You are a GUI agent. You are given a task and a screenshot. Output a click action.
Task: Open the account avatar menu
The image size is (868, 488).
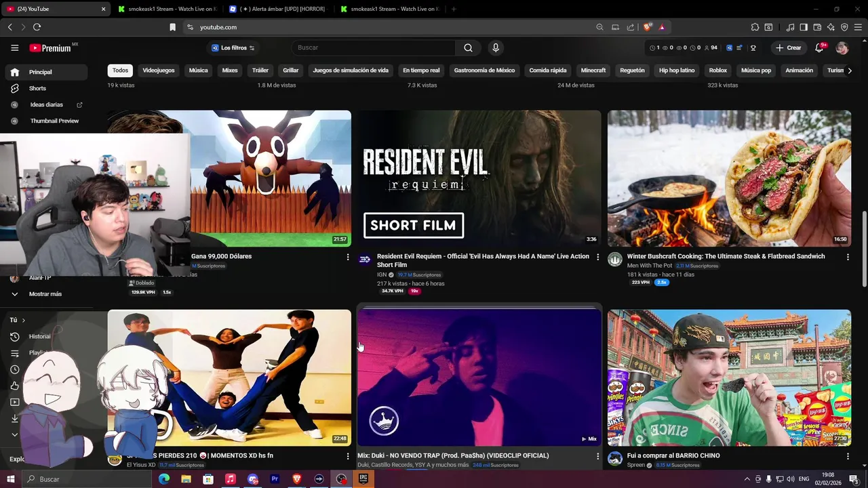pos(842,47)
